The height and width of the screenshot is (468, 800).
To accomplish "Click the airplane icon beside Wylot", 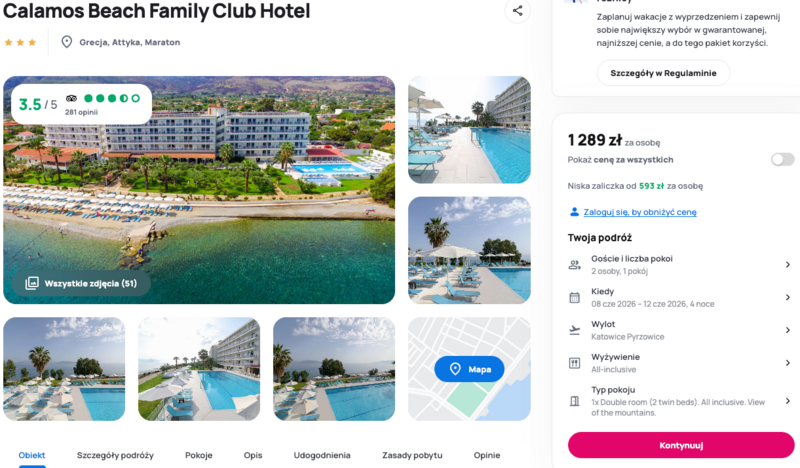I will [574, 330].
